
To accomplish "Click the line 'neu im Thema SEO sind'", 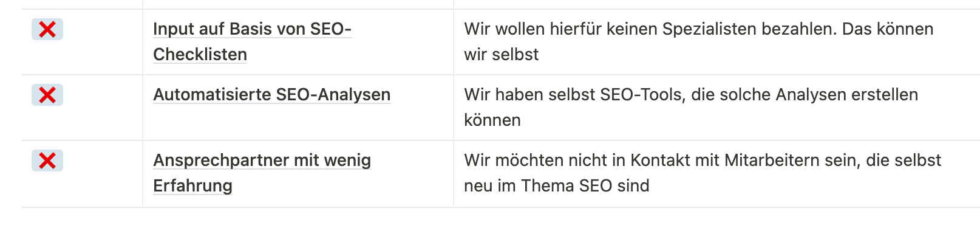I will 557,186.
